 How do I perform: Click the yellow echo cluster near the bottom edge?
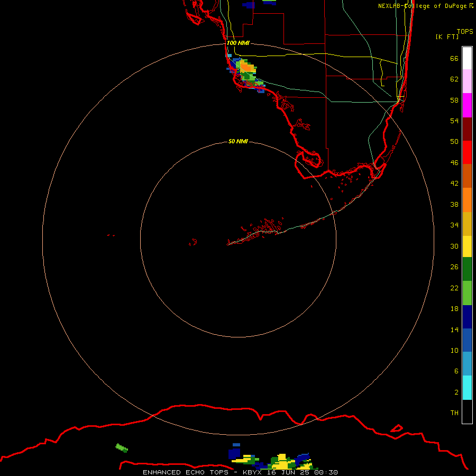(282, 461)
